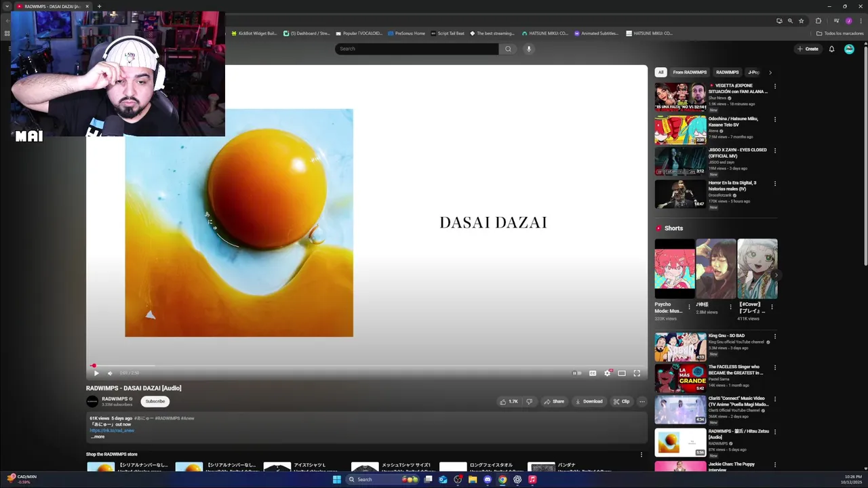Viewport: 868px width, 488px height.
Task: Open the YouTube account avatar menu
Action: [x=849, y=49]
